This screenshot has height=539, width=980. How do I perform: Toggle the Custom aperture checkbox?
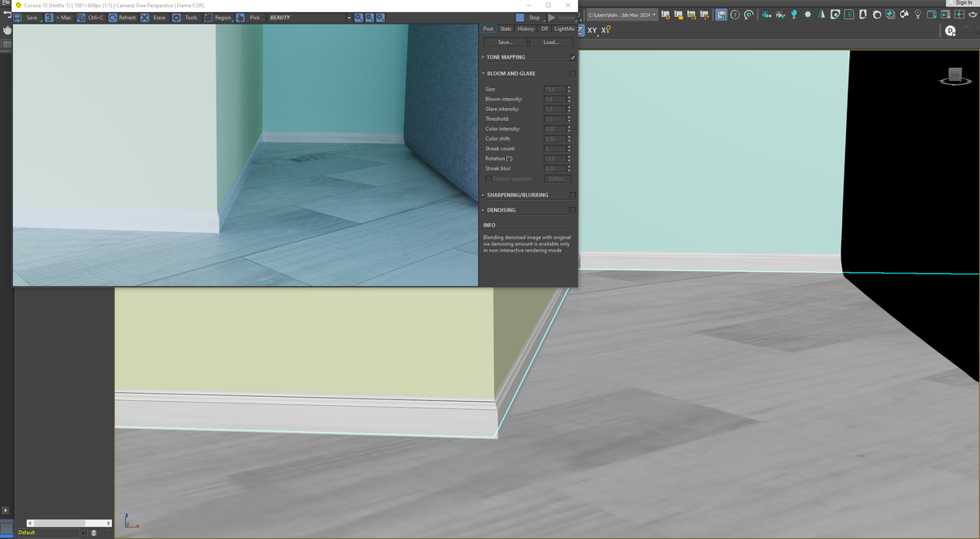pos(488,178)
